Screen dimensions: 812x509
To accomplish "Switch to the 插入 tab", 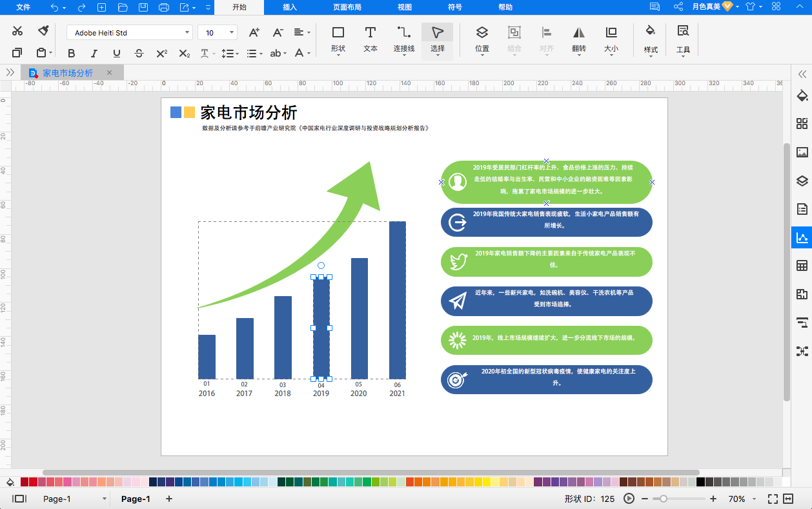I will pyautogui.click(x=290, y=7).
